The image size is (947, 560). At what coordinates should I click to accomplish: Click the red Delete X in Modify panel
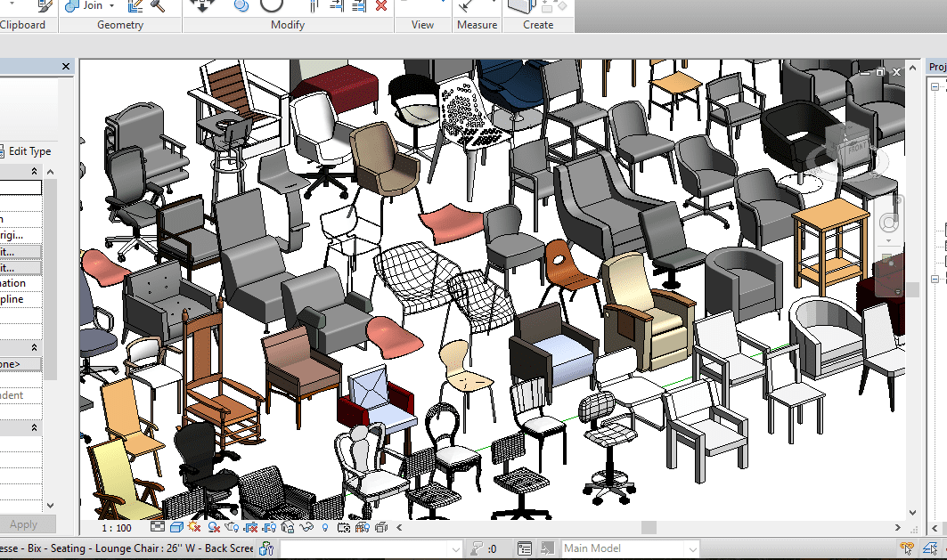point(381,5)
